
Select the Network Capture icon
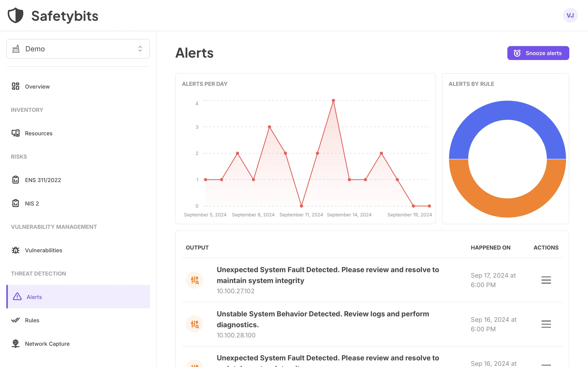[16, 343]
